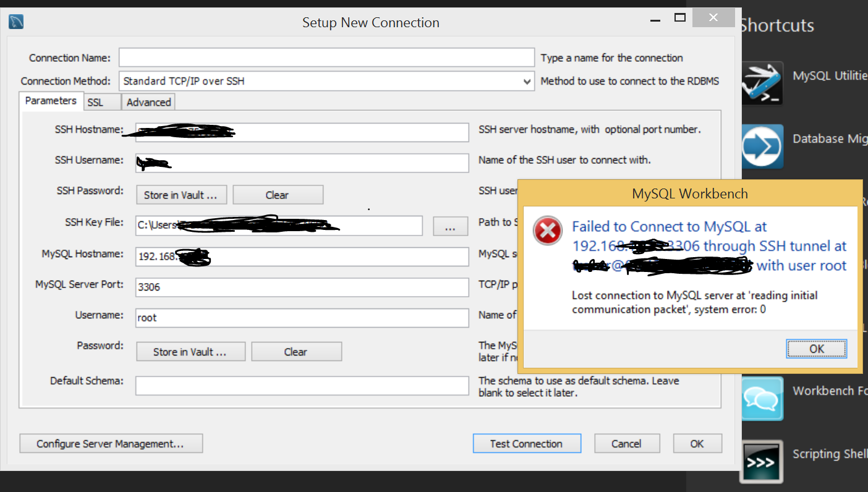Open Configure Server Management

click(111, 443)
